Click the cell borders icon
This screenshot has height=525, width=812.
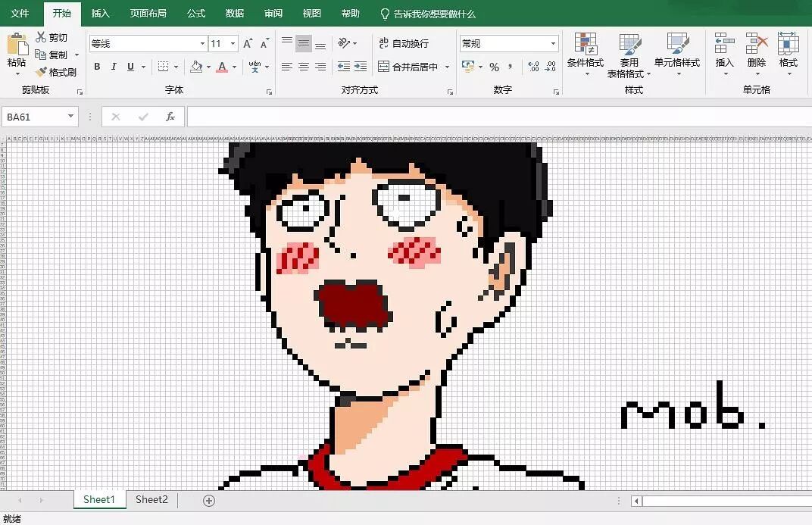pyautogui.click(x=163, y=67)
